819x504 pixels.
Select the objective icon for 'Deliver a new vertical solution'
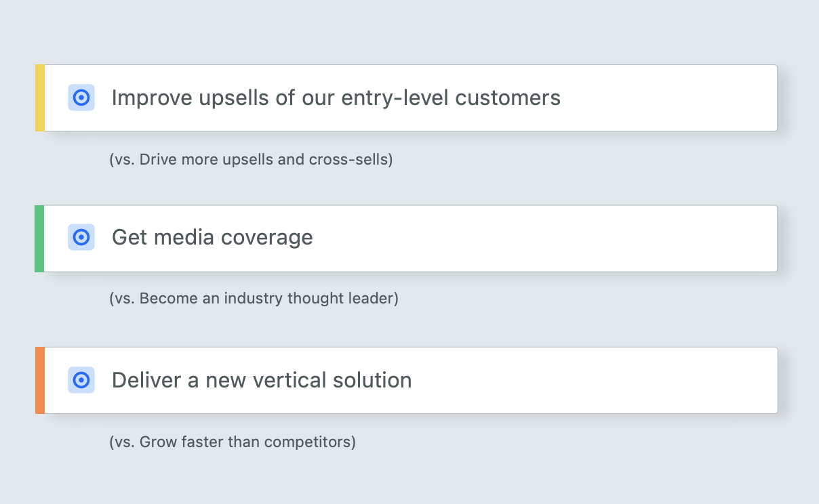(x=81, y=380)
